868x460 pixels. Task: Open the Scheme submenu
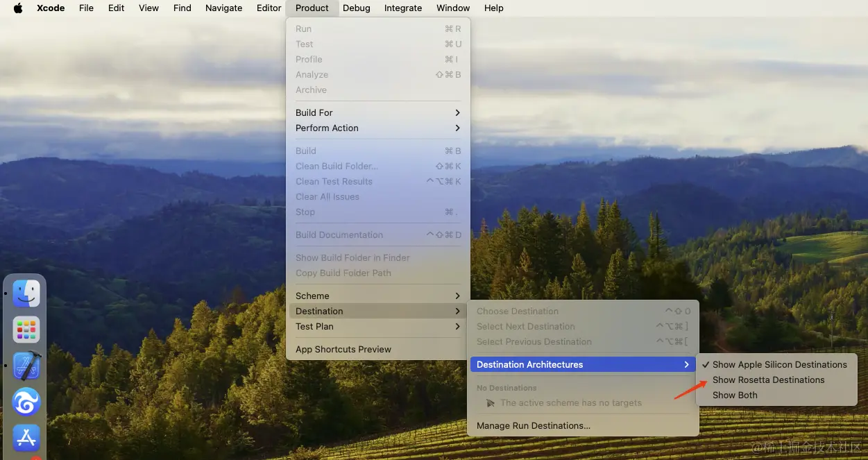[x=312, y=296]
